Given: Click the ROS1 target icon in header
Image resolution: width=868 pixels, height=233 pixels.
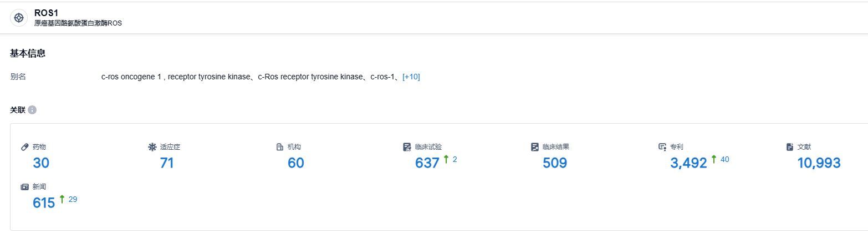Looking at the screenshot, I should (x=19, y=18).
